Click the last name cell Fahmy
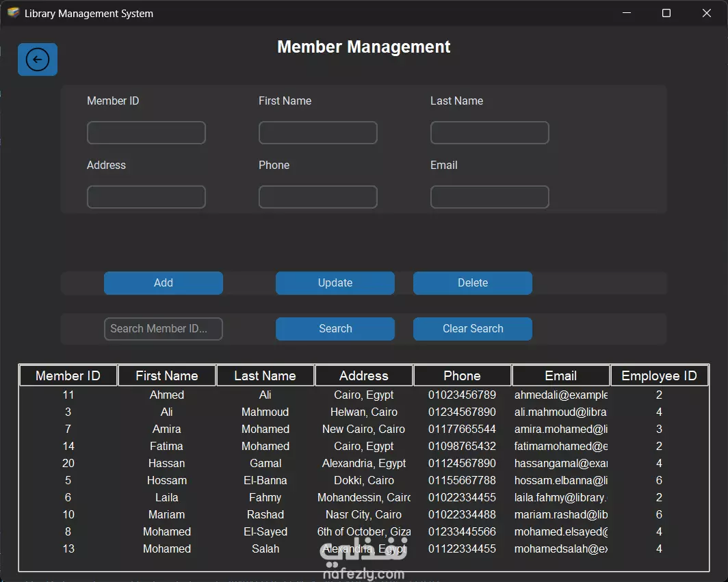Image resolution: width=728 pixels, height=582 pixels. (x=265, y=497)
